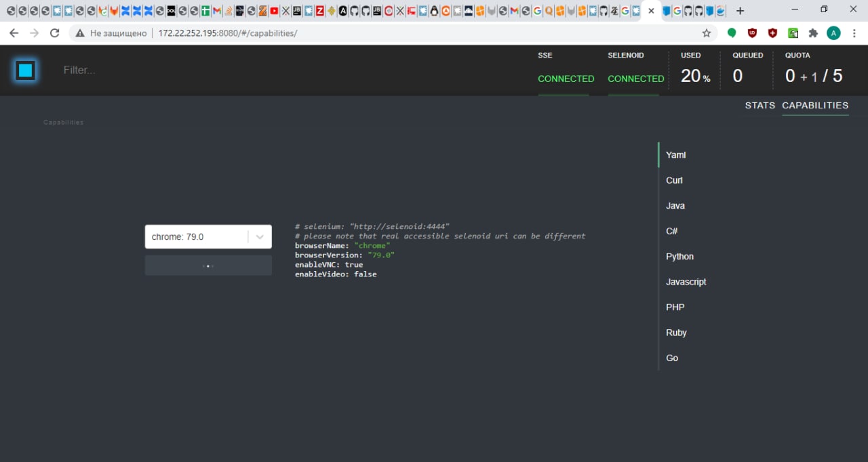Go back in browser history
The width and height of the screenshot is (868, 462).
point(14,33)
